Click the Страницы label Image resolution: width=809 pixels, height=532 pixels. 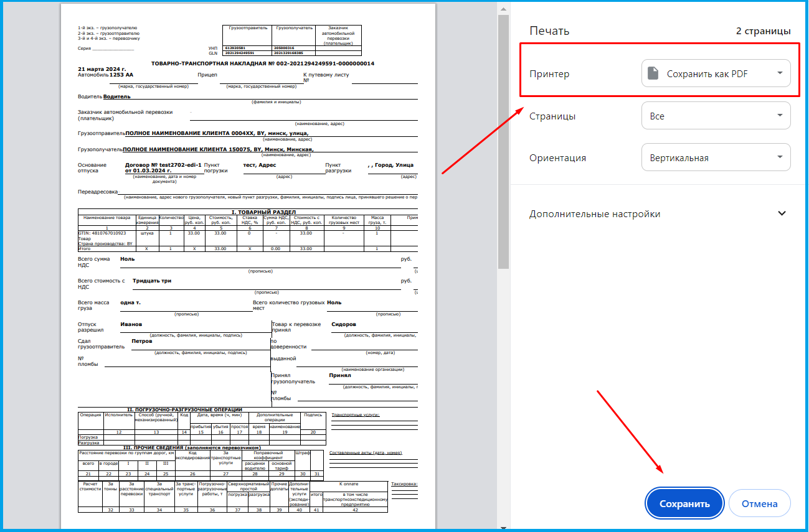[x=552, y=116]
